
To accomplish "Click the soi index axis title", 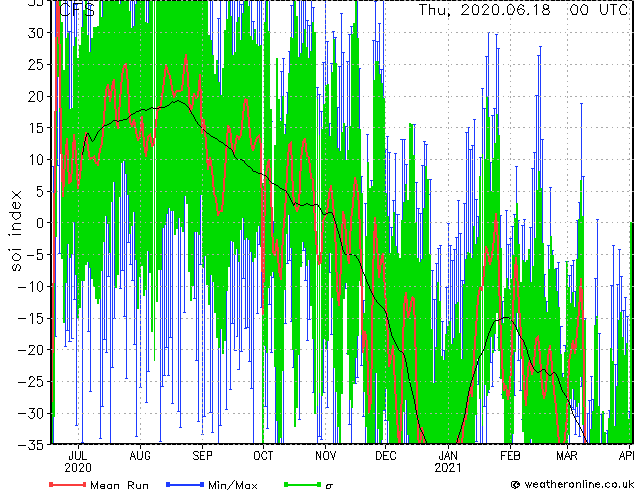I will pos(15,231).
